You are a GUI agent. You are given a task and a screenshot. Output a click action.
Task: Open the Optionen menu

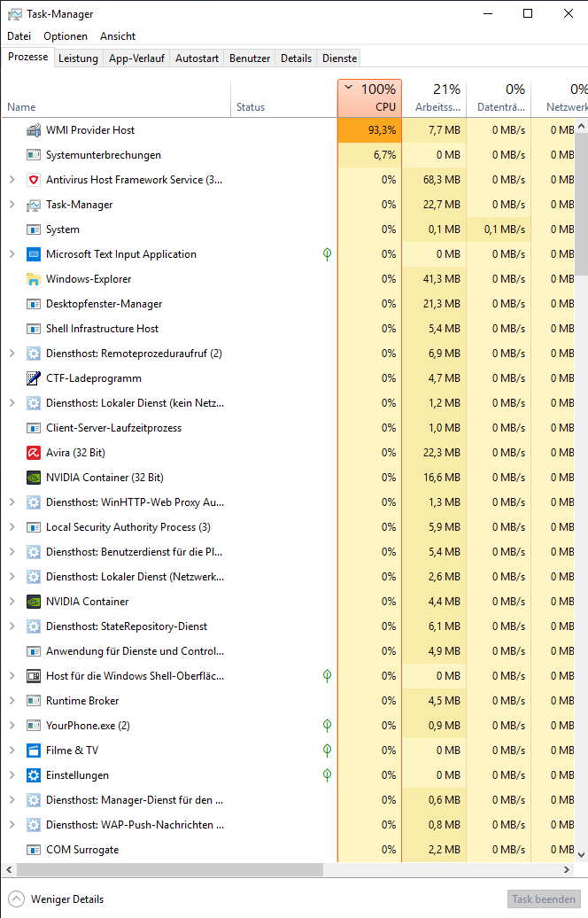click(x=66, y=36)
